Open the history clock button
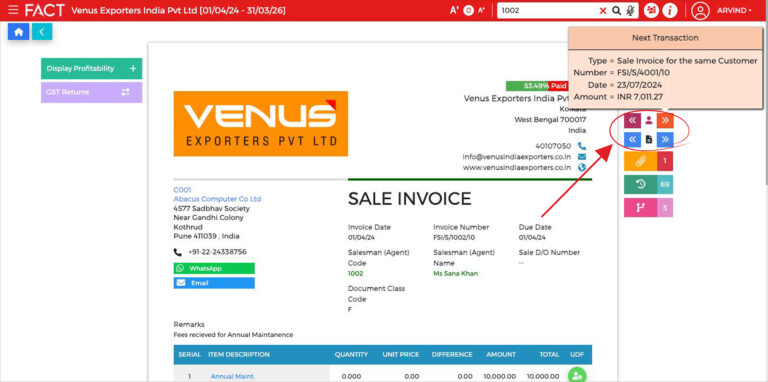The width and height of the screenshot is (768, 382). coord(640,185)
